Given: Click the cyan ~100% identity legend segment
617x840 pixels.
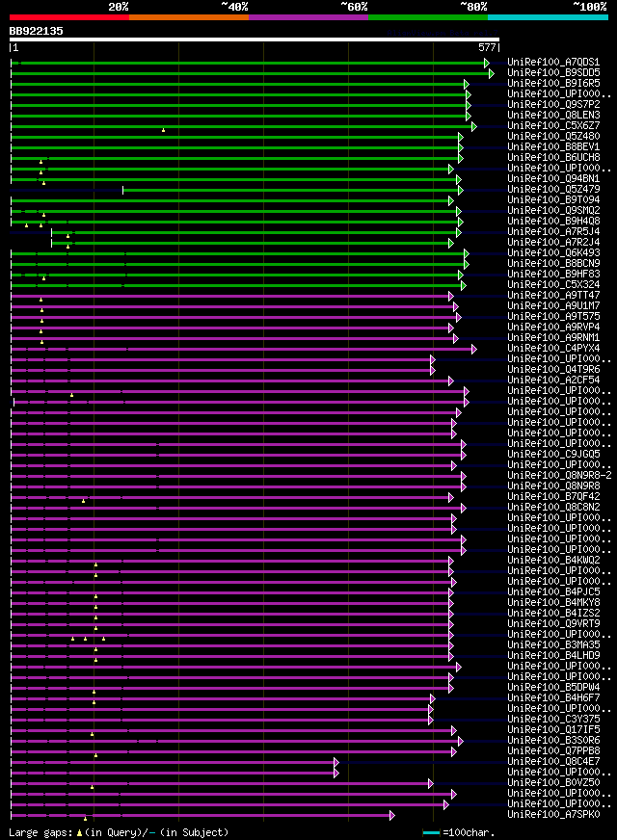Looking at the screenshot, I should coord(548,17).
